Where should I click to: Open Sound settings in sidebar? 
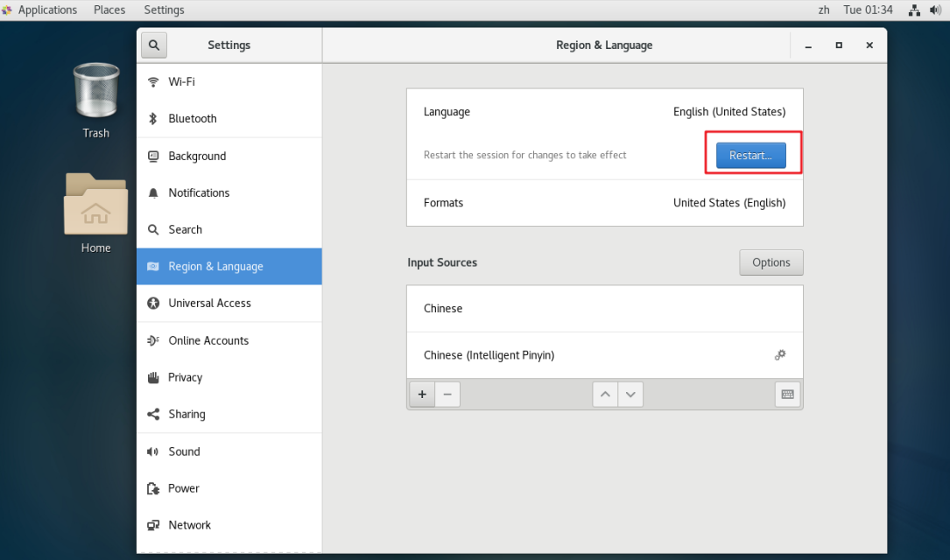coord(185,451)
